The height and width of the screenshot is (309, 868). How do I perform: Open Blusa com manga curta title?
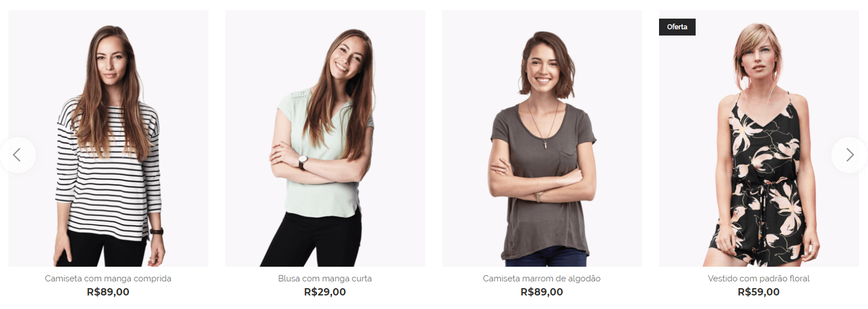(325, 279)
